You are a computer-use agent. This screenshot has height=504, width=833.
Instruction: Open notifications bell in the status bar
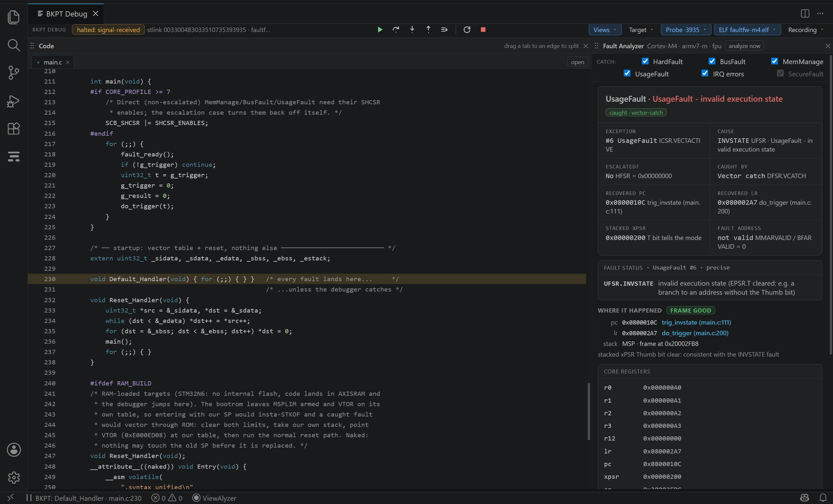pos(823,498)
